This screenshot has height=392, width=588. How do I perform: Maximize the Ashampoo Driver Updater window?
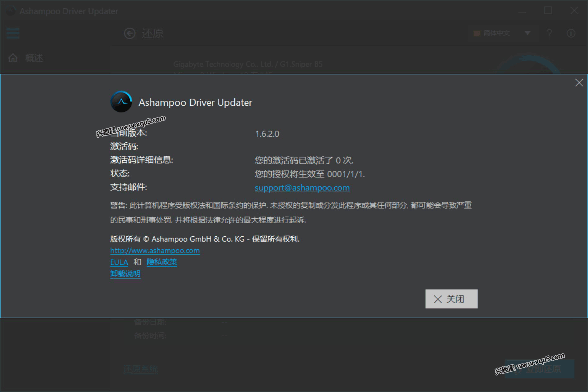[x=548, y=11]
